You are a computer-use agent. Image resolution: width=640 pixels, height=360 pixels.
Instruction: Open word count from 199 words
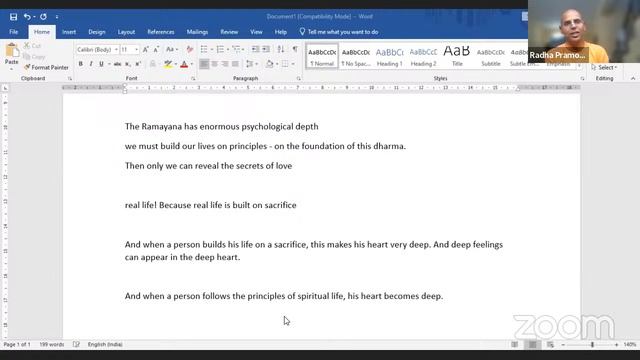click(52, 344)
